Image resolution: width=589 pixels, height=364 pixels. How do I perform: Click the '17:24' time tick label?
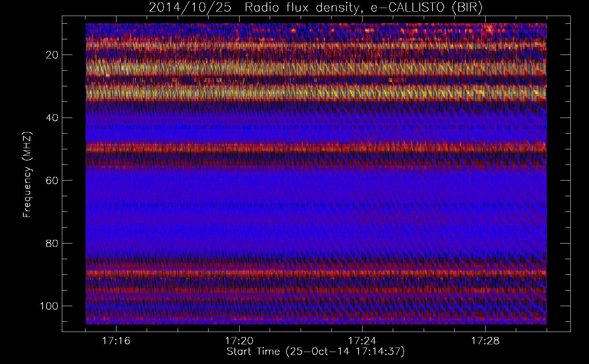(x=362, y=341)
